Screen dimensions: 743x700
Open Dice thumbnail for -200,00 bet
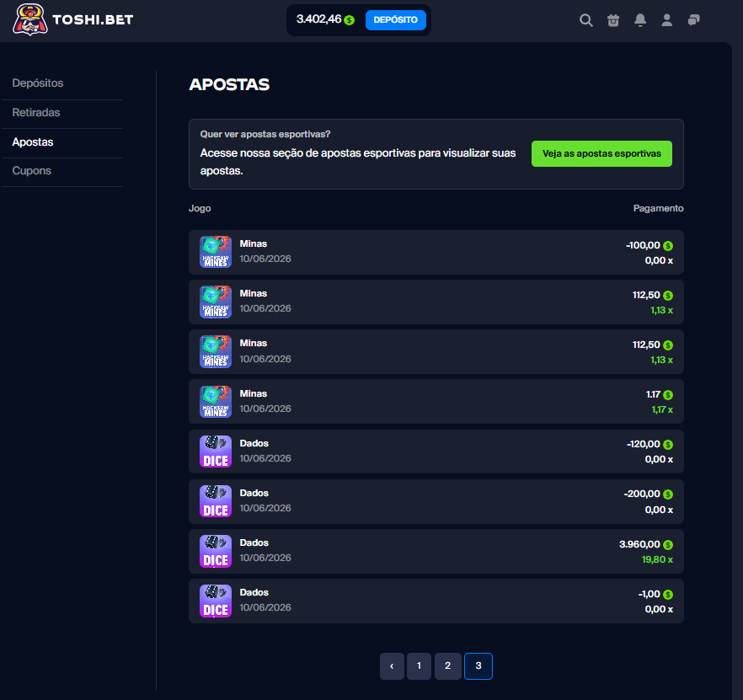(216, 501)
